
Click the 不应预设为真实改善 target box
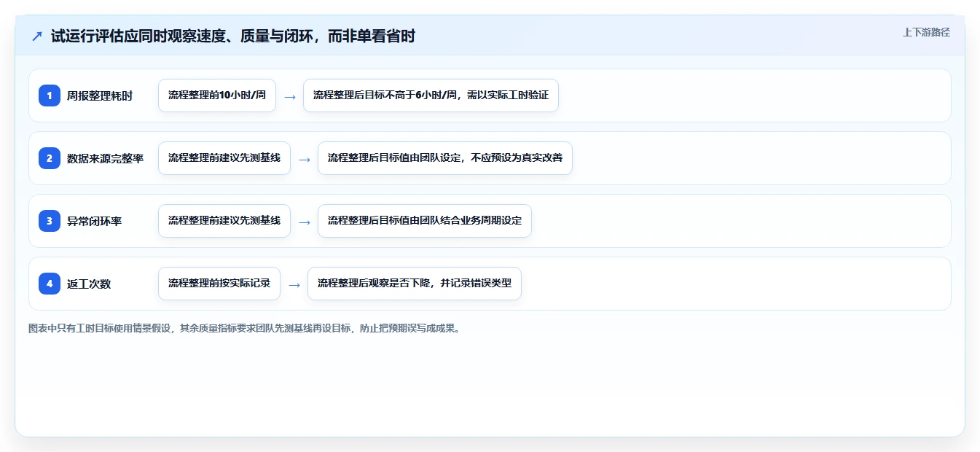[445, 158]
